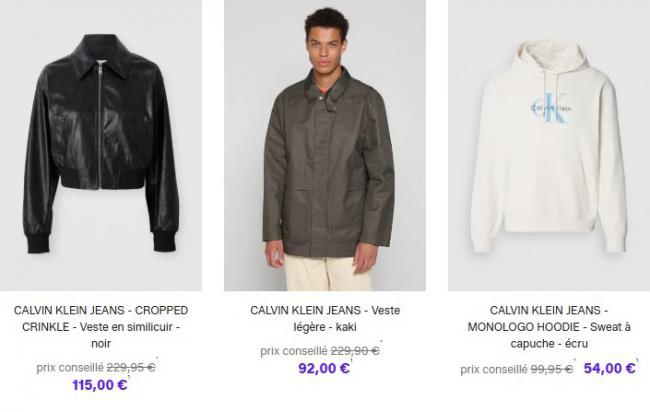Click the footnote marker beside 92,00 €

tap(351, 361)
